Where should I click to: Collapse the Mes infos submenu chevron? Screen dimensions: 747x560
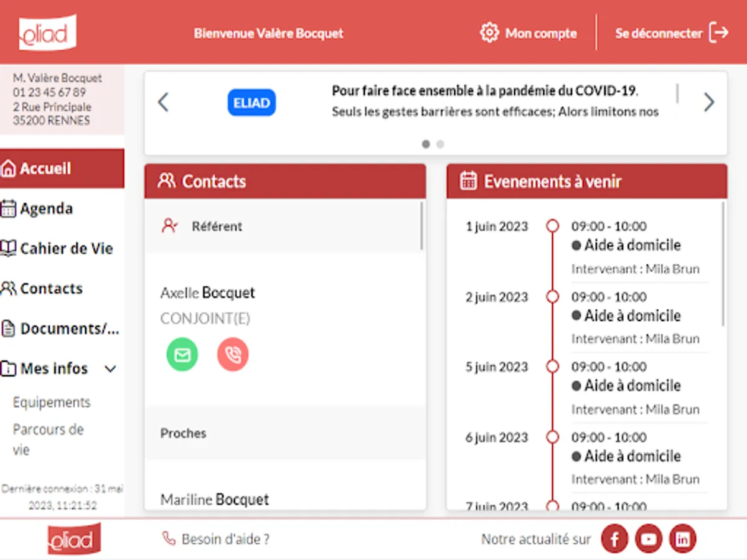pos(110,369)
